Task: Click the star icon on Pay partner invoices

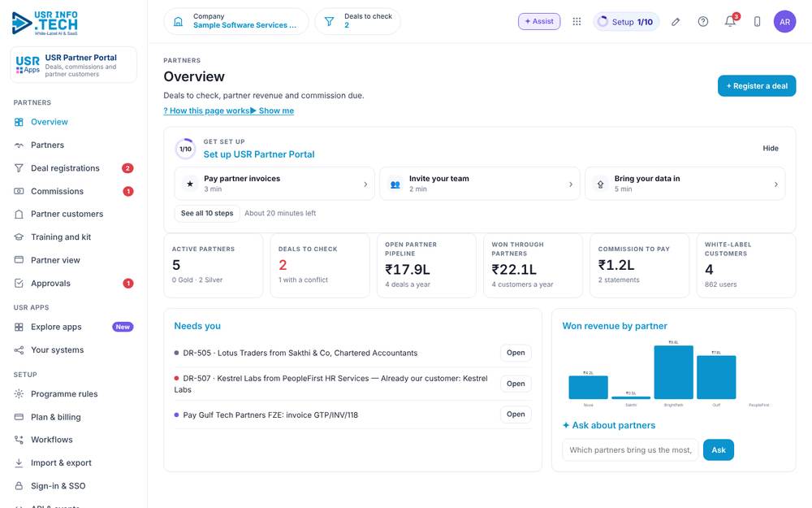Action: [x=190, y=184]
